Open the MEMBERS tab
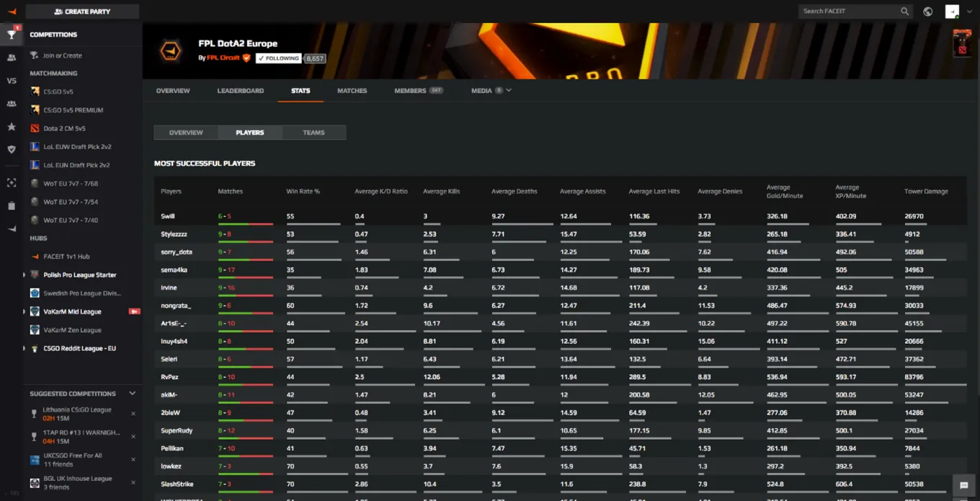The height and width of the screenshot is (501, 980). tap(418, 91)
